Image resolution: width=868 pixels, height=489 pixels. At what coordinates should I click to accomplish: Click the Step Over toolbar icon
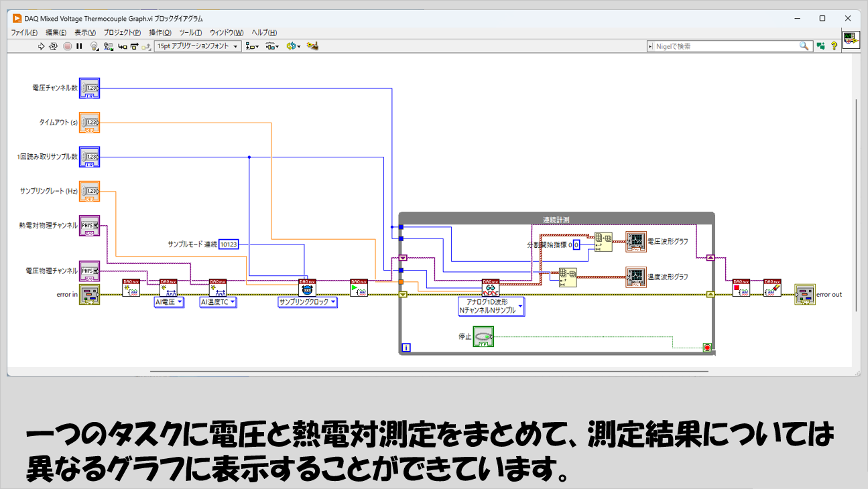tap(134, 46)
